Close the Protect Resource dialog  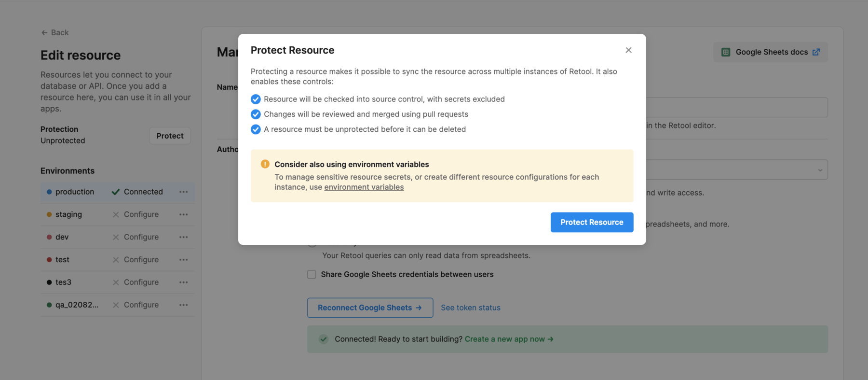628,50
